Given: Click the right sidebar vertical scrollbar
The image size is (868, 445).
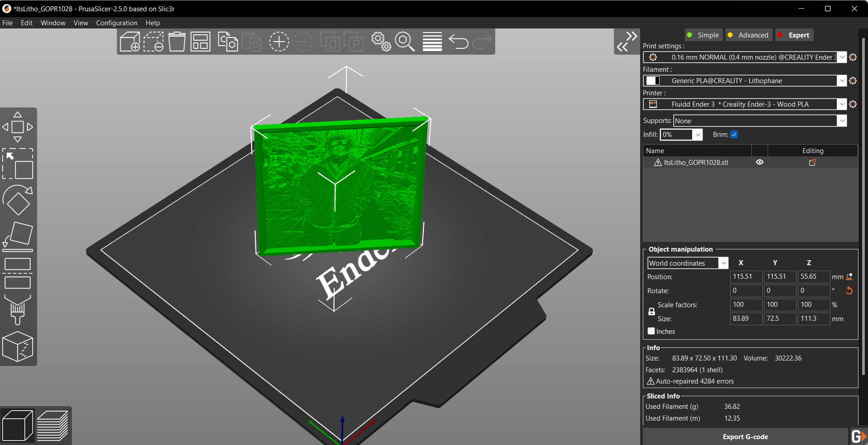Looking at the screenshot, I should (x=863, y=206).
